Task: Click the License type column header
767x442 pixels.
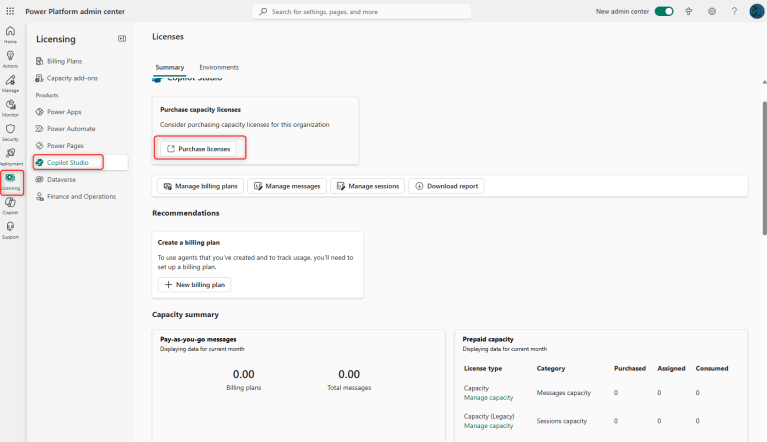Action: point(483,369)
